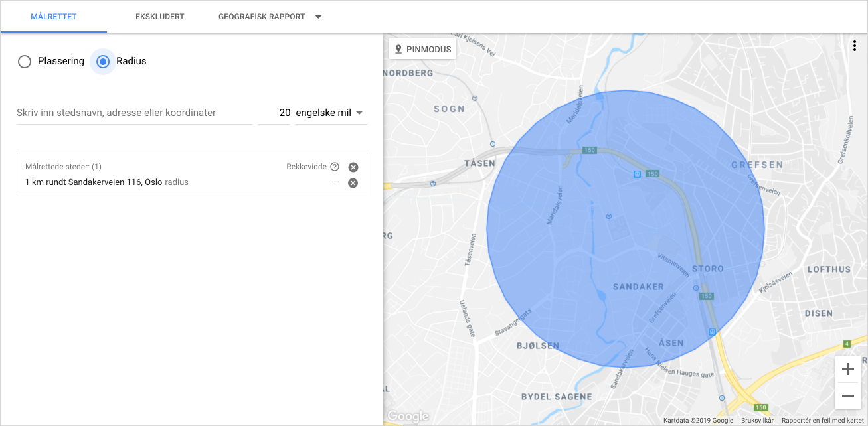Remove Sandakerveien 116 radius location
The width and height of the screenshot is (868, 426).
(353, 183)
